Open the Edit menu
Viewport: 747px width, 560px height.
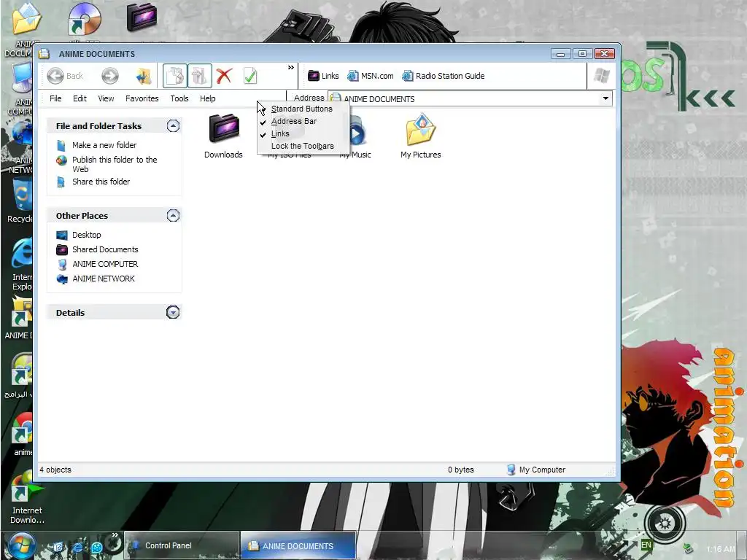pos(80,98)
